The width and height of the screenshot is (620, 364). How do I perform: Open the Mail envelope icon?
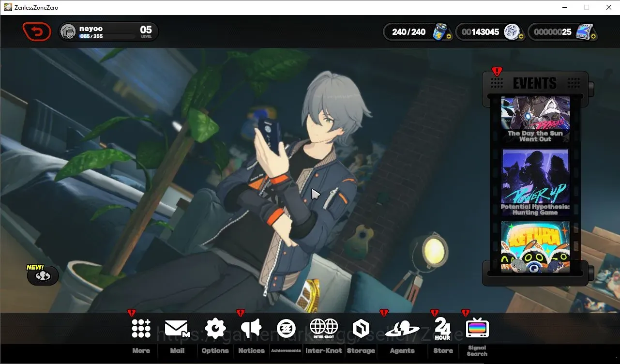pos(177,329)
